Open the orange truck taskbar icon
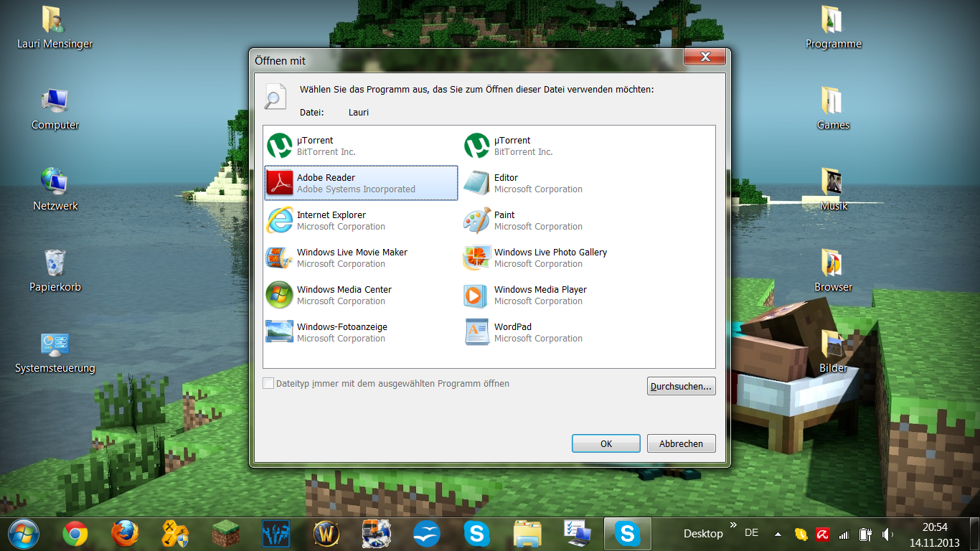 pyautogui.click(x=376, y=534)
